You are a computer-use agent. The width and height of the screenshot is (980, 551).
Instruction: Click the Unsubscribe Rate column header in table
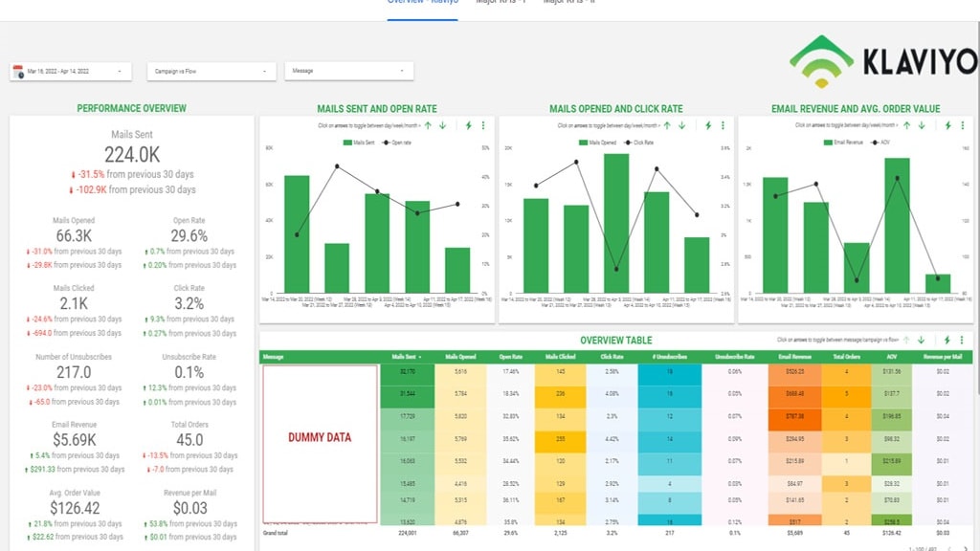[x=735, y=357]
